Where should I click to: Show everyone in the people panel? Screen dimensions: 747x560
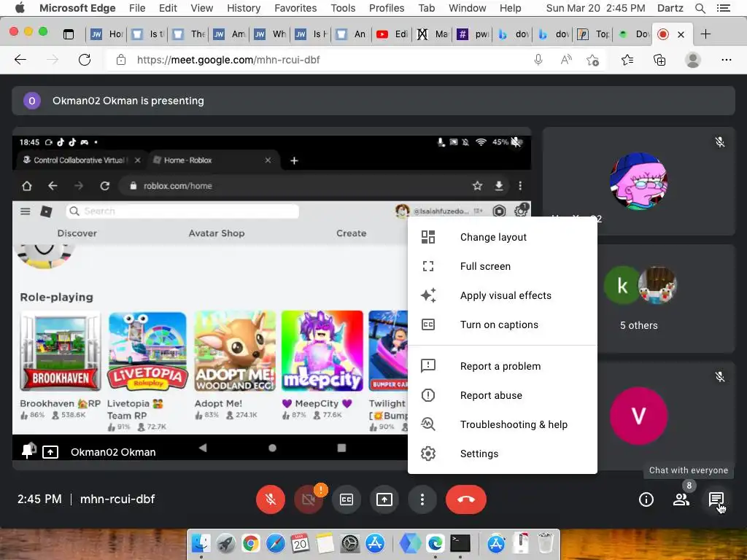681,499
